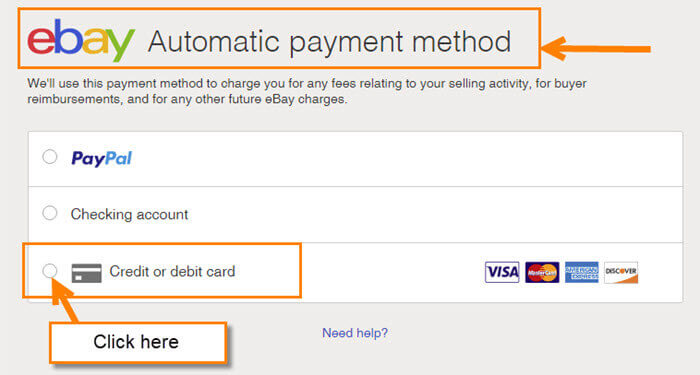Click the "Credit or debit card" label text

(172, 271)
